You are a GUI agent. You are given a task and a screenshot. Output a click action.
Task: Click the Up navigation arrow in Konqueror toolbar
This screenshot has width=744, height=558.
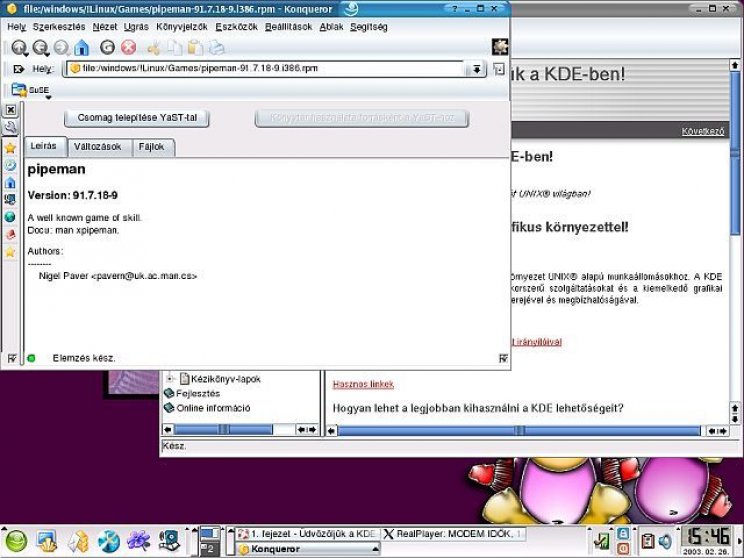(19, 47)
